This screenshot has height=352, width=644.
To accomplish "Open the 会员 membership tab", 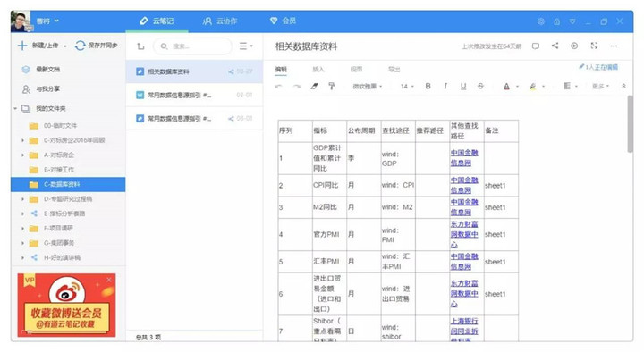I will pyautogui.click(x=283, y=21).
